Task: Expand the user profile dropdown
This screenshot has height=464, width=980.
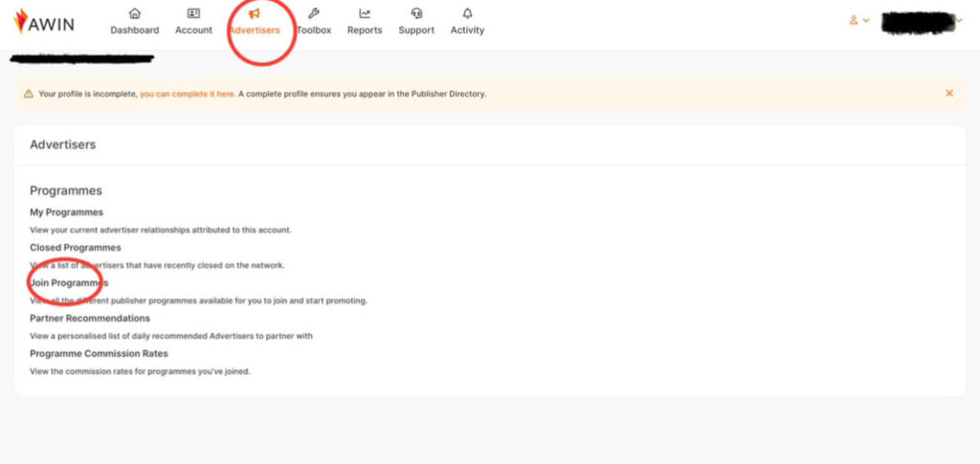Action: (858, 20)
